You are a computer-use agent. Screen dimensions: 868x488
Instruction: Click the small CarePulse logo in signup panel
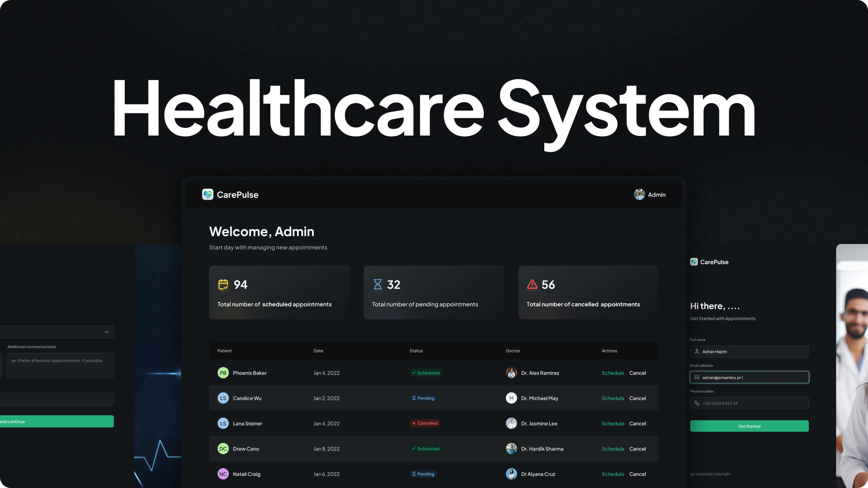tap(694, 262)
